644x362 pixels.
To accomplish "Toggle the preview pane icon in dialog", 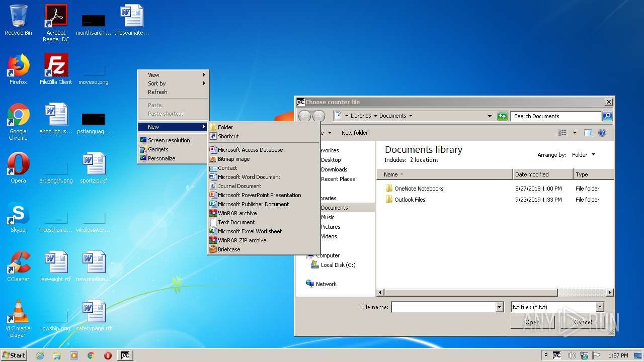I will click(x=588, y=133).
